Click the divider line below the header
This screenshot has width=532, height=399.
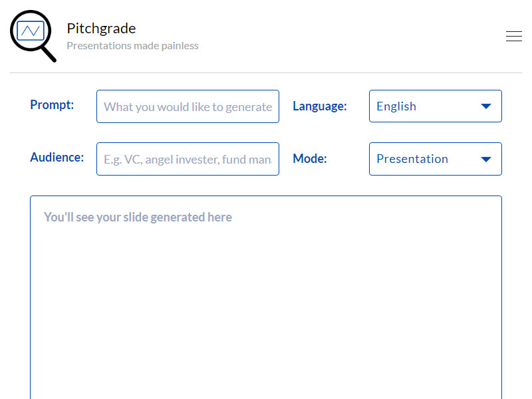tap(266, 72)
